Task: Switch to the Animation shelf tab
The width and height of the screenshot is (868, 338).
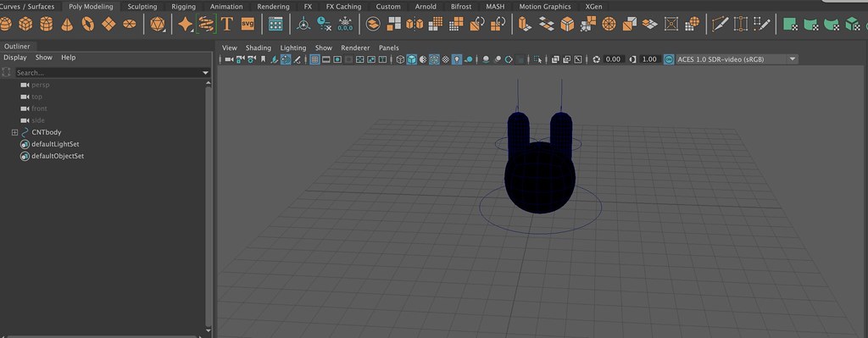Action: (226, 7)
